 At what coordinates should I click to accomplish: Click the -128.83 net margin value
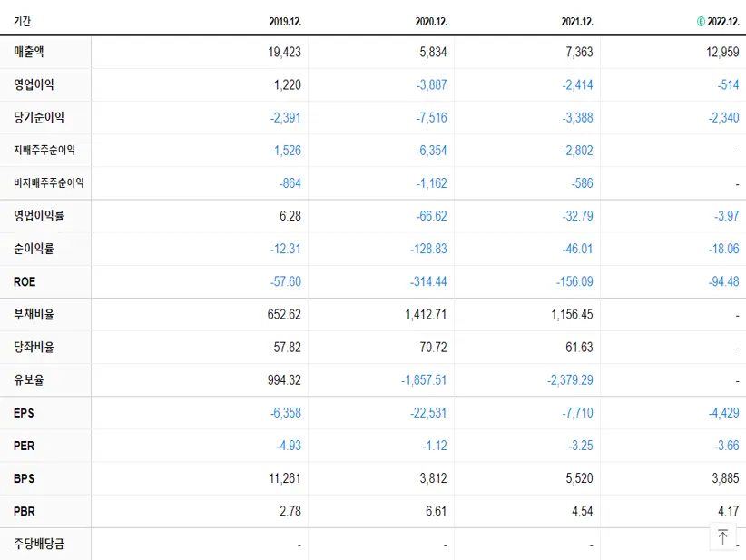pyautogui.click(x=428, y=249)
